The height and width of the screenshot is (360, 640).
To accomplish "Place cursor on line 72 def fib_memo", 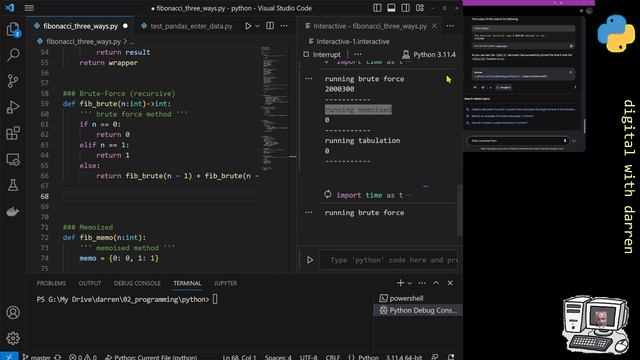I will pos(104,238).
